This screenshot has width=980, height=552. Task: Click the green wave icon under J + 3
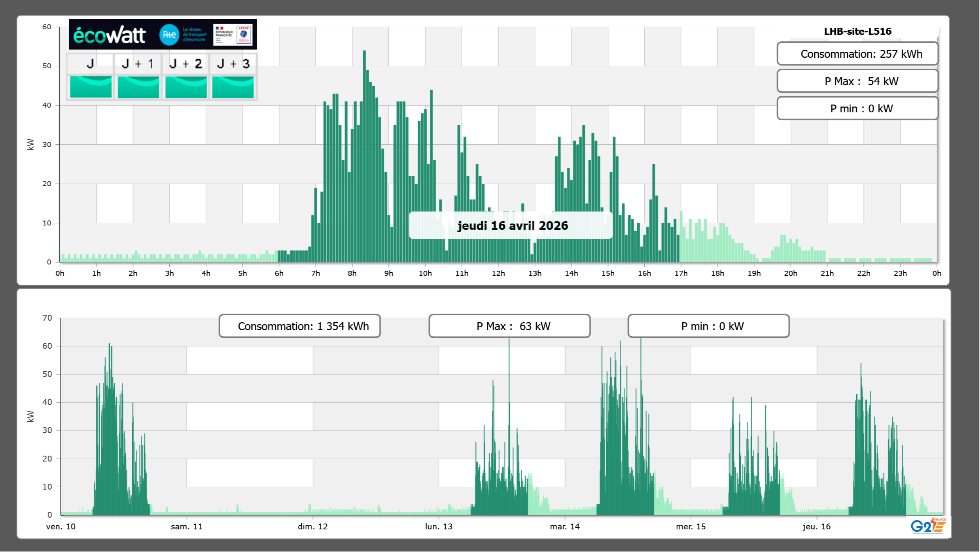coord(233,87)
